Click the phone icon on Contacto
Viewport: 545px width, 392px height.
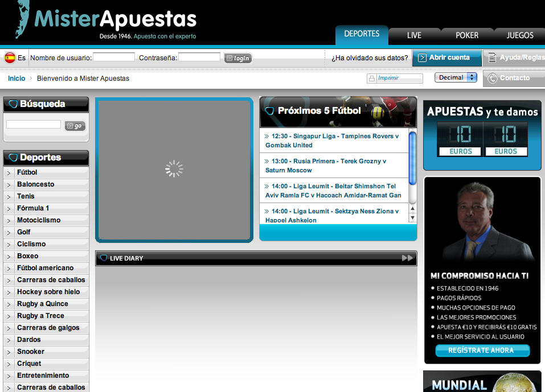492,78
